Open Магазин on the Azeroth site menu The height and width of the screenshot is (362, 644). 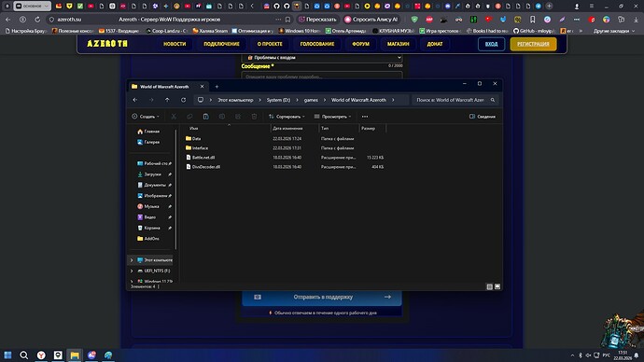(x=398, y=44)
